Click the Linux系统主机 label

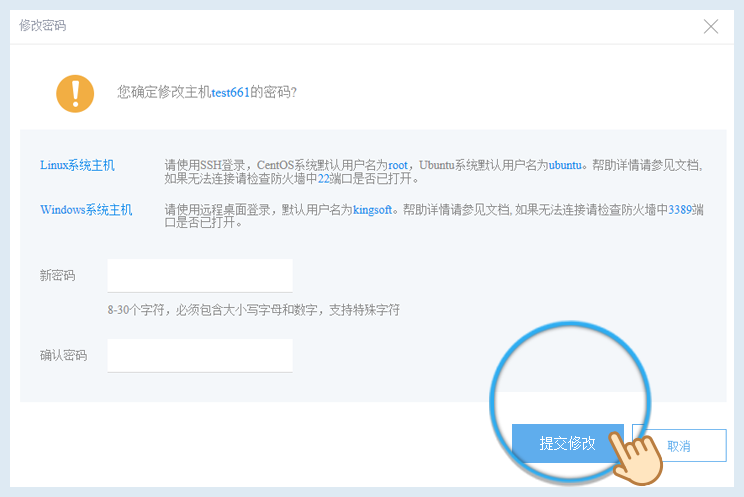click(x=77, y=165)
